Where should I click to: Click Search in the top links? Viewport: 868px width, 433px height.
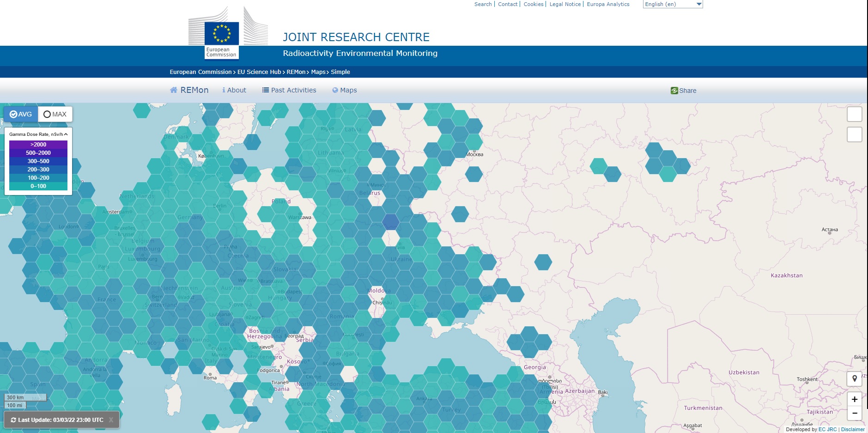tap(483, 4)
